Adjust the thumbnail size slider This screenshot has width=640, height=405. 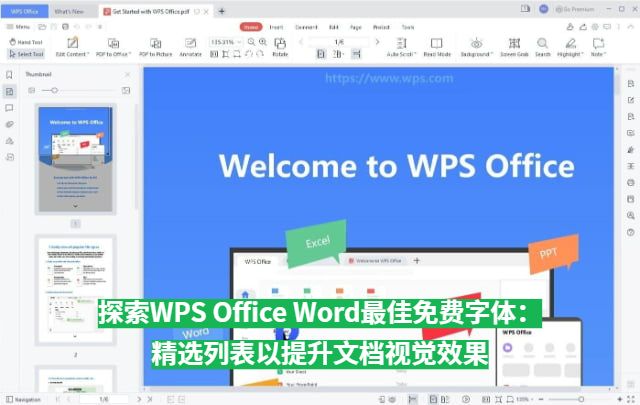coord(53,90)
